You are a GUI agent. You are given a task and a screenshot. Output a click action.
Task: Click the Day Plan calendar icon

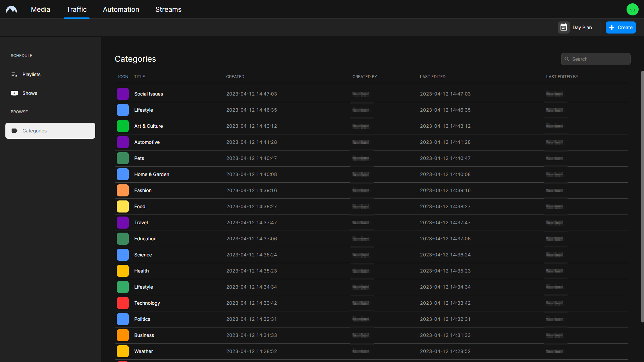tap(564, 27)
